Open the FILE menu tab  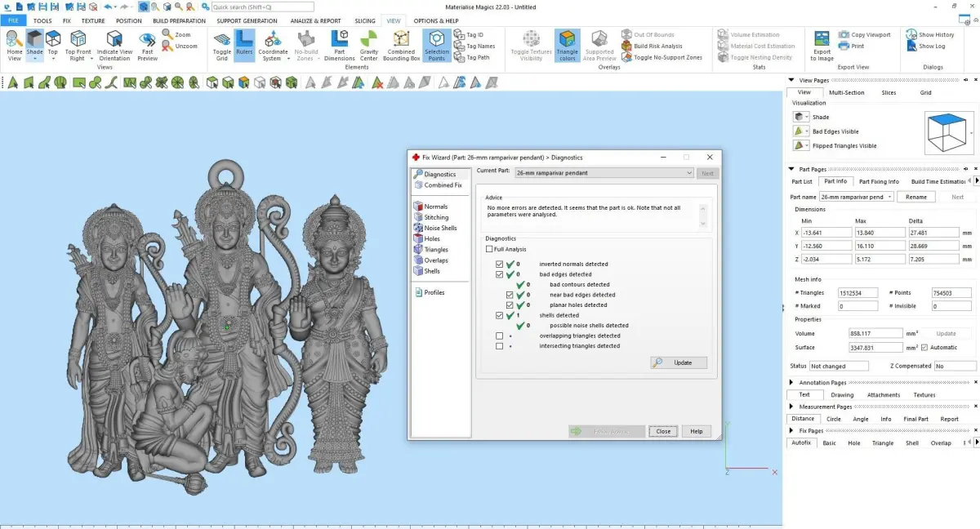point(13,20)
